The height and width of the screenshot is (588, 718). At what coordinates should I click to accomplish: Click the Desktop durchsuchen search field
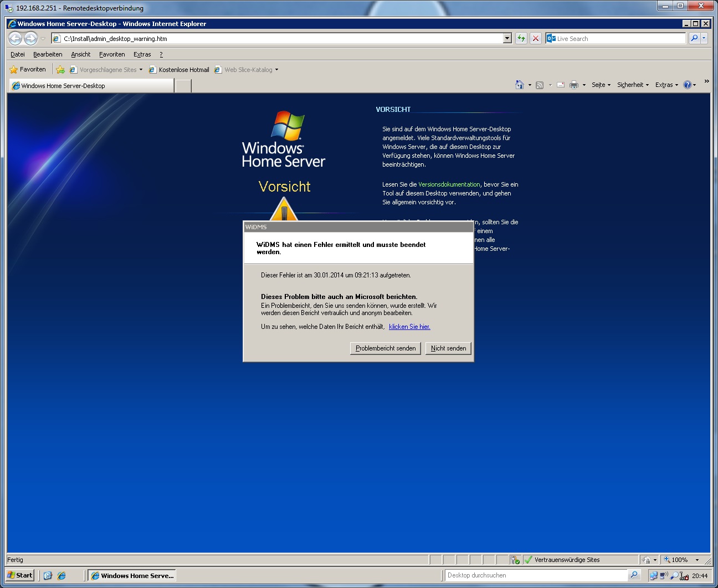pos(536,575)
